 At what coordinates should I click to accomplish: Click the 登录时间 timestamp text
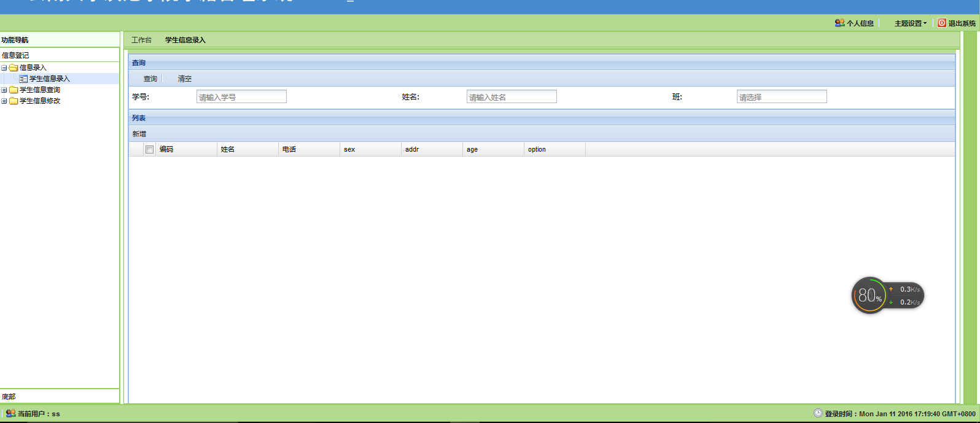click(x=900, y=414)
